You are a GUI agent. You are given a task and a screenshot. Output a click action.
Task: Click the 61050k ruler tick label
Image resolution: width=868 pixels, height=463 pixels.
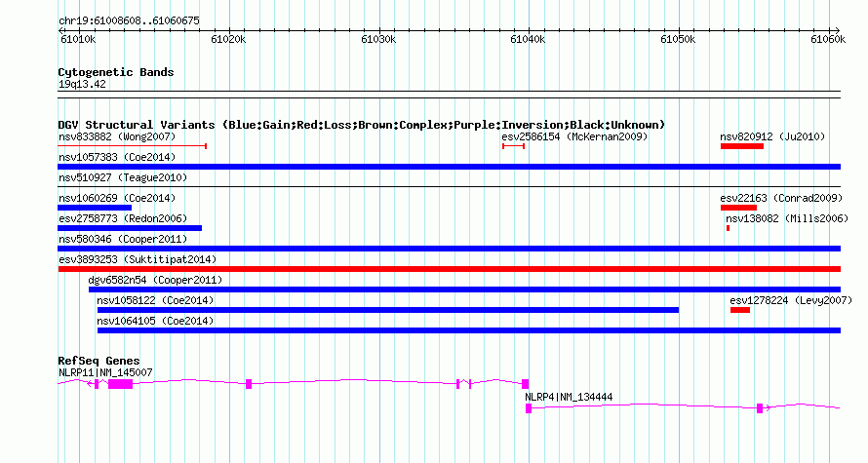[x=678, y=39]
